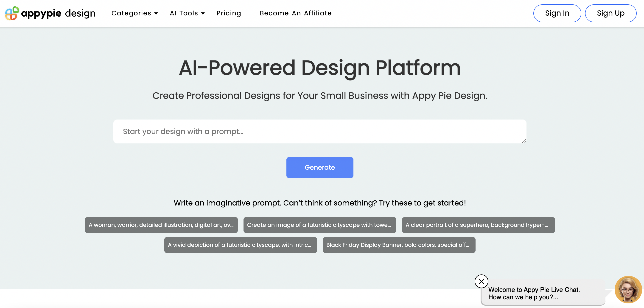Expand the Categories dropdown arrow
This screenshot has width=644, height=308.
click(156, 14)
